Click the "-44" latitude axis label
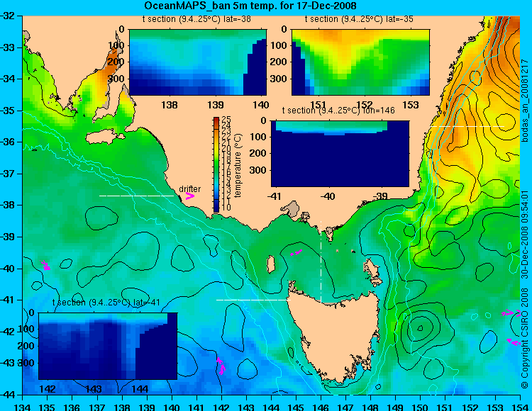The height and width of the screenshot is (411, 532). [x=7, y=395]
